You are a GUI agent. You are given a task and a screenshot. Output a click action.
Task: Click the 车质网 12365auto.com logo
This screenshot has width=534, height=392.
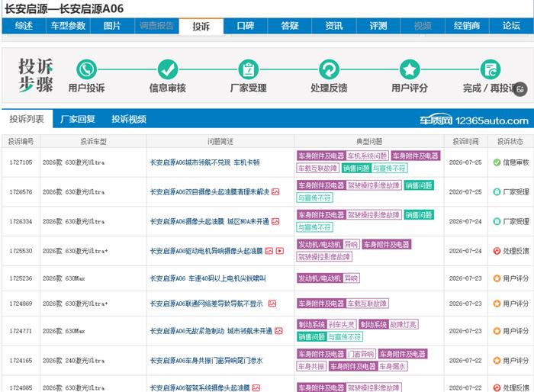pos(474,120)
